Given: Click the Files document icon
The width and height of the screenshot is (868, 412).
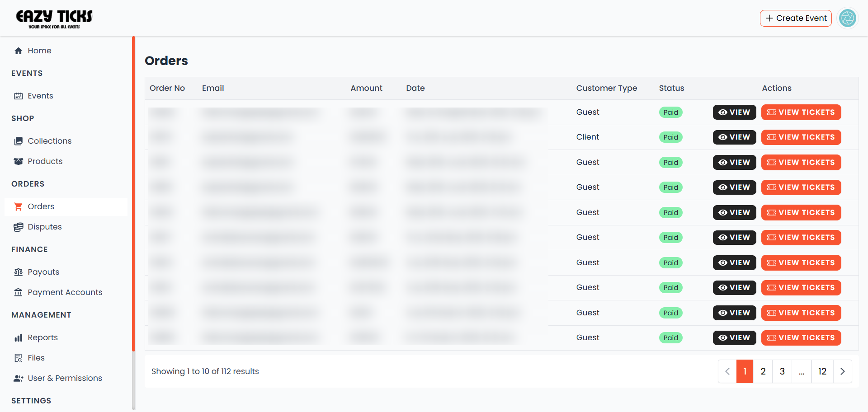Looking at the screenshot, I should coord(18,357).
